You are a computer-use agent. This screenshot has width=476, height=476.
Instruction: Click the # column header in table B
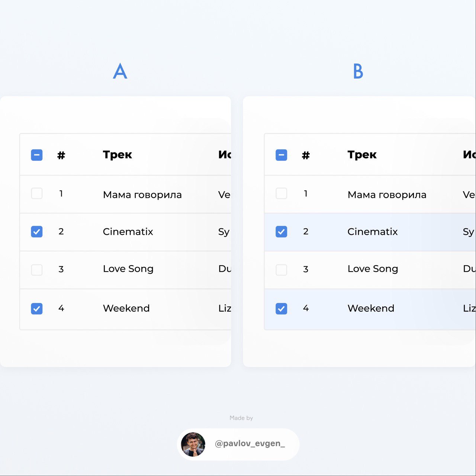click(306, 155)
